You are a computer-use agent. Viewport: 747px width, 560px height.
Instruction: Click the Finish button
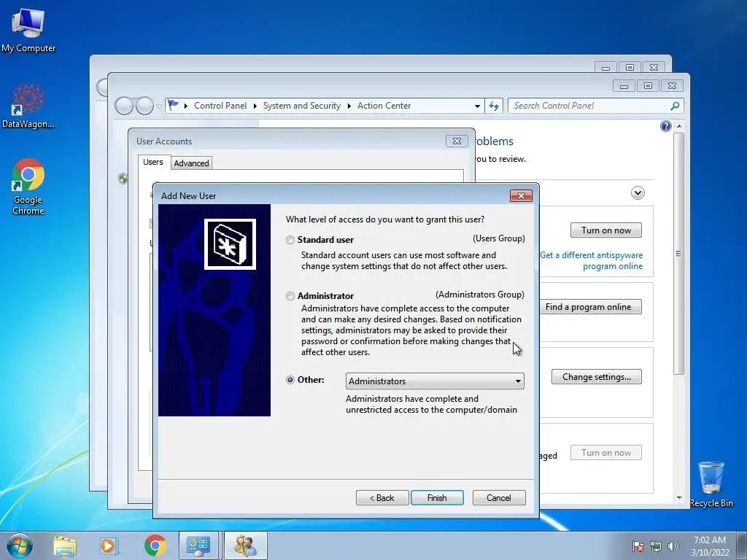click(437, 497)
